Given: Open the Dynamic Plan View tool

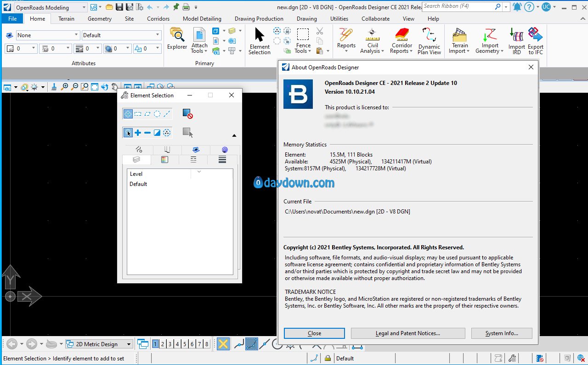Looking at the screenshot, I should [x=429, y=41].
